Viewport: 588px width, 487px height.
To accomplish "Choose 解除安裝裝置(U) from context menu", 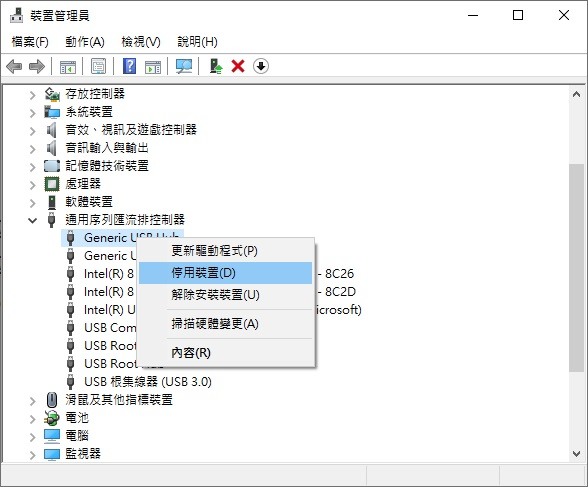I will pos(225,295).
